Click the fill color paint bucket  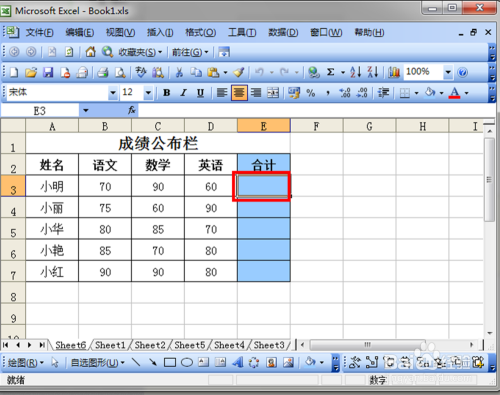[x=430, y=93]
